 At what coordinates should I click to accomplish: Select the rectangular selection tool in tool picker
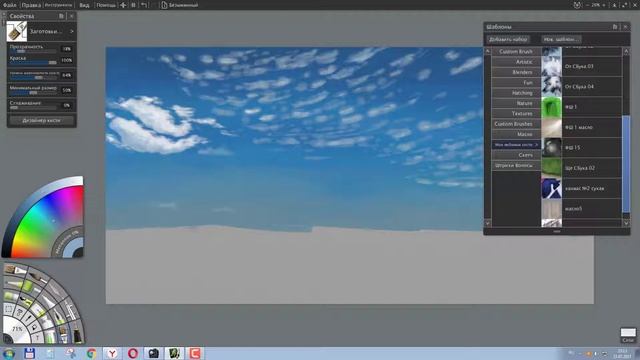(8, 309)
